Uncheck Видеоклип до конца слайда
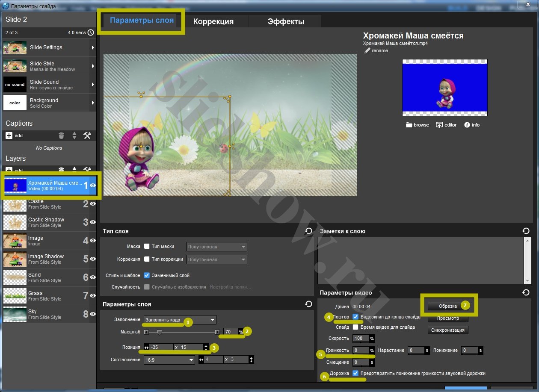This screenshot has height=392, width=539. click(355, 317)
